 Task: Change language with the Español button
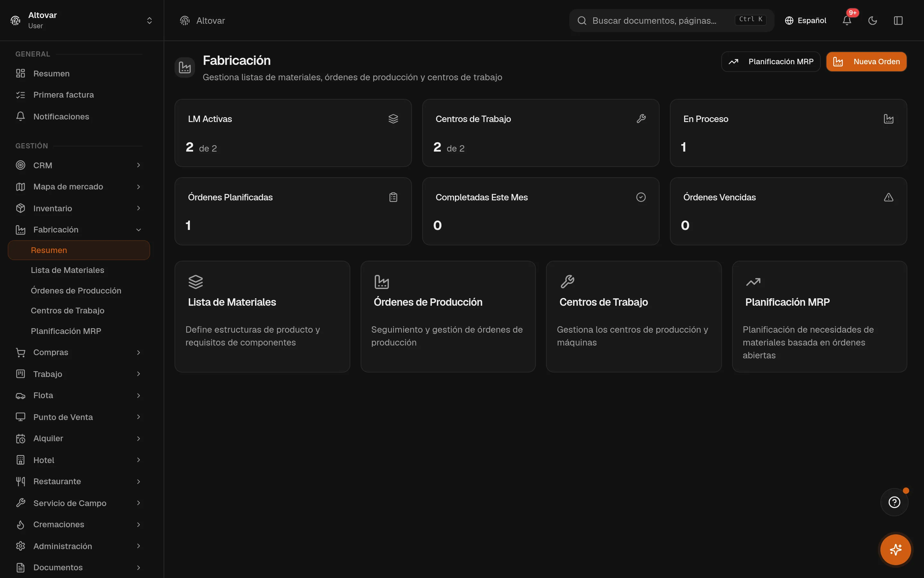805,21
